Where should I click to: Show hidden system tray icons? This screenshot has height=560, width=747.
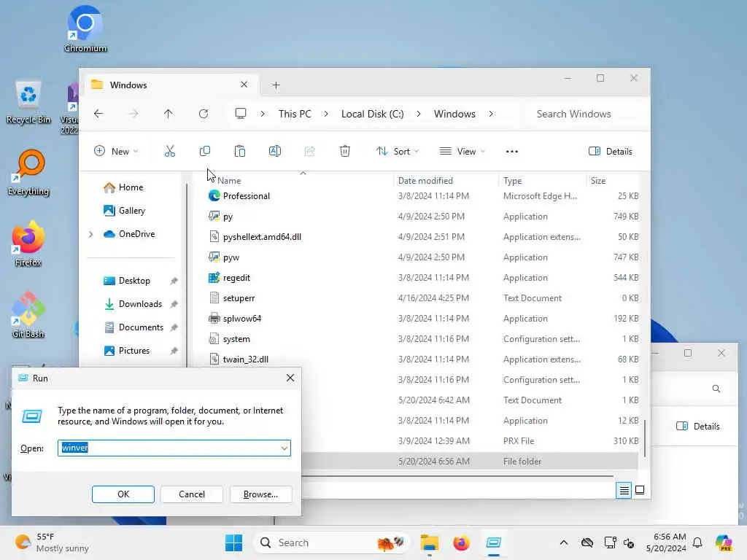click(564, 542)
